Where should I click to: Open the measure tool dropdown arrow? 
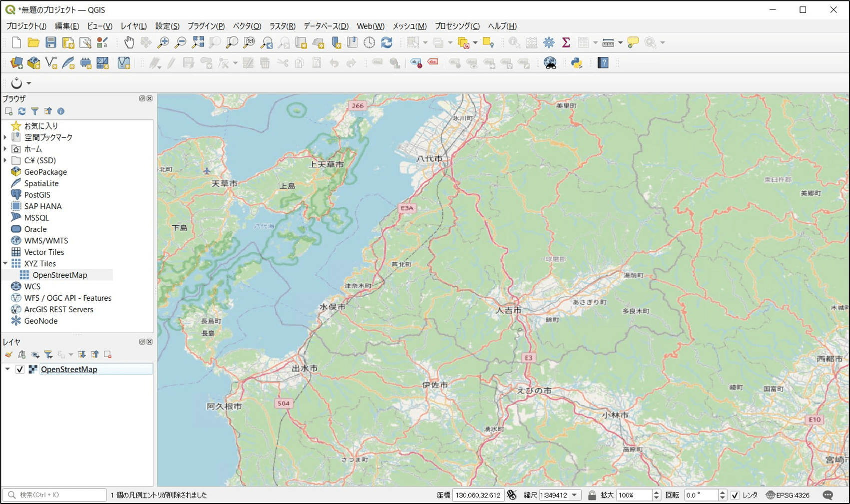[620, 42]
